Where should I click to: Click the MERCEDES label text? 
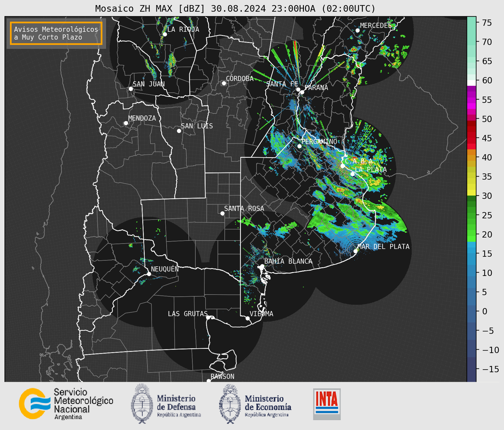[376, 25]
